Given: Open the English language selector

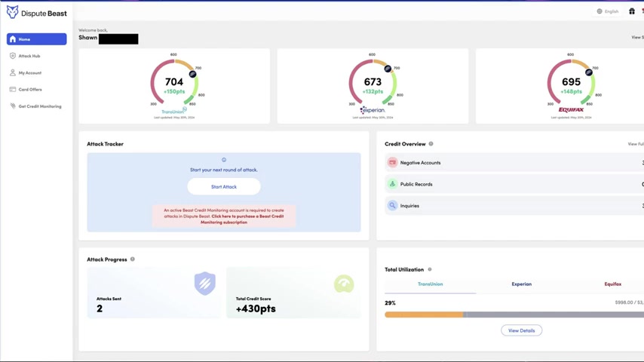Looking at the screenshot, I should (608, 11).
